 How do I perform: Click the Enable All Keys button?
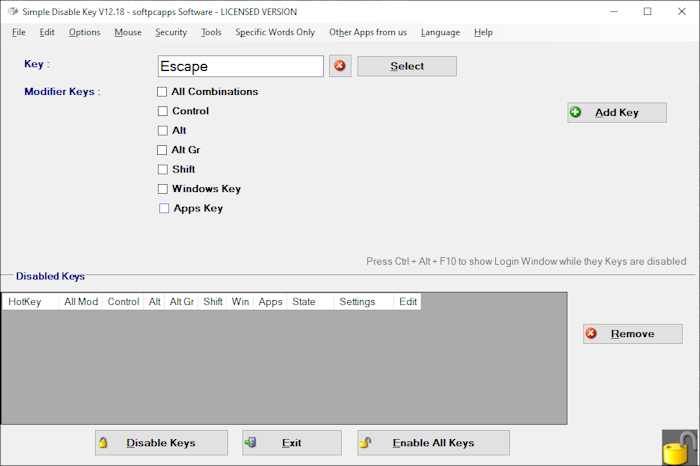tap(433, 443)
